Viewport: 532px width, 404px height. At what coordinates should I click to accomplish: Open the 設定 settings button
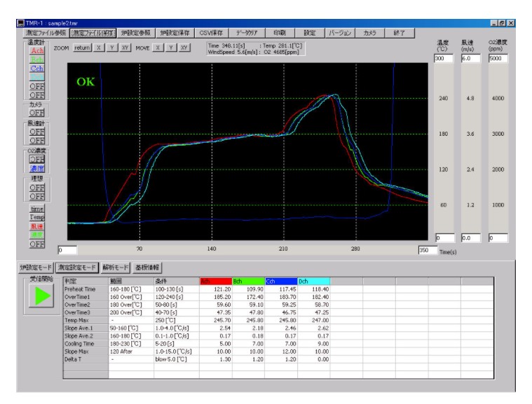tap(309, 33)
